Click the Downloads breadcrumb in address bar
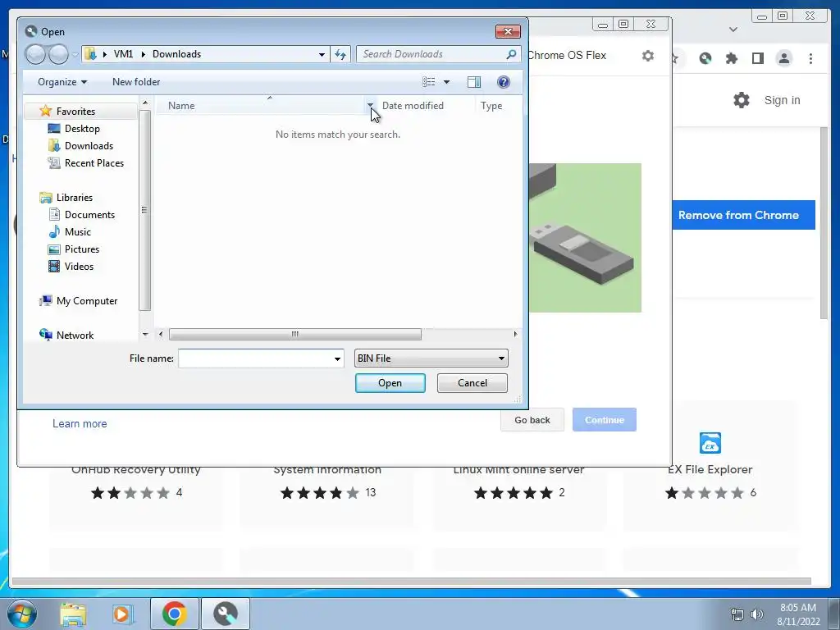This screenshot has width=840, height=630. coord(177,54)
